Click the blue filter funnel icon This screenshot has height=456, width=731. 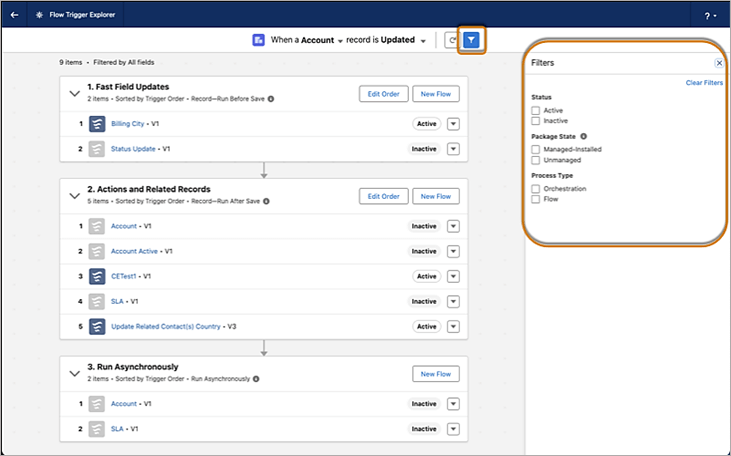[x=472, y=40]
